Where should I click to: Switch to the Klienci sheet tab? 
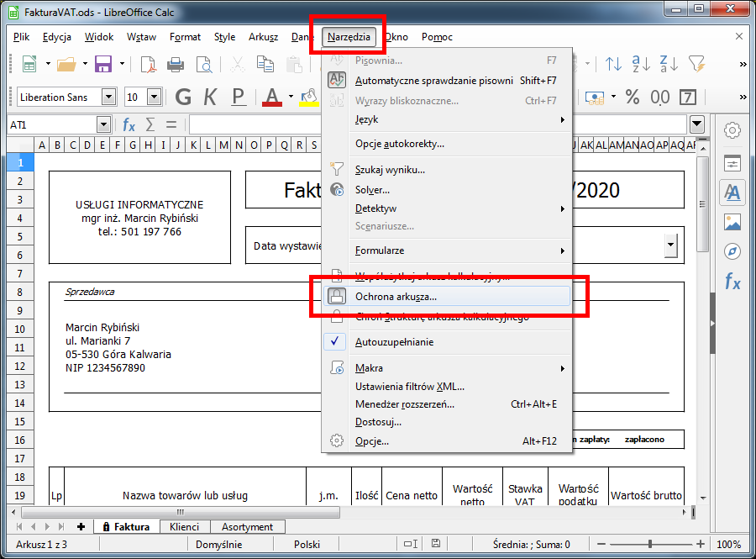click(x=184, y=527)
